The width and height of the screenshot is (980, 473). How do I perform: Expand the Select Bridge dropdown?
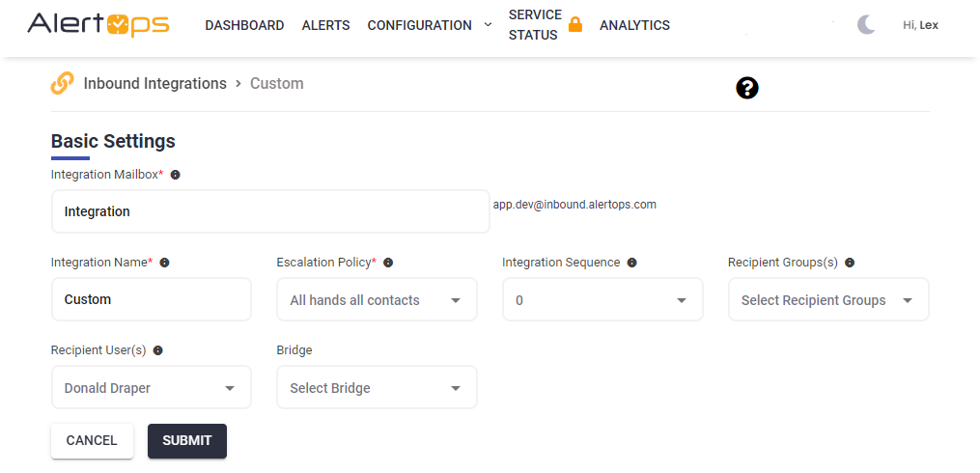[x=377, y=388]
